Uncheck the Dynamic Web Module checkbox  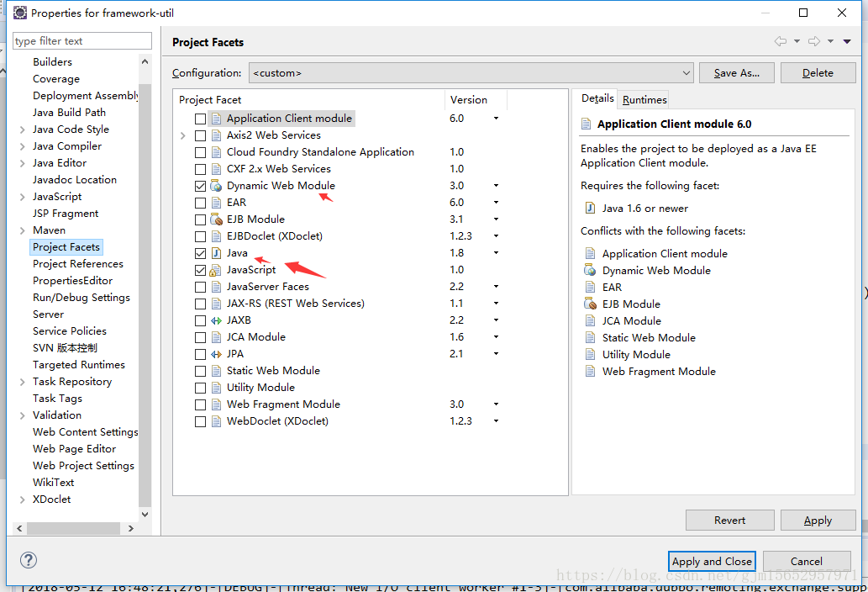pos(200,186)
